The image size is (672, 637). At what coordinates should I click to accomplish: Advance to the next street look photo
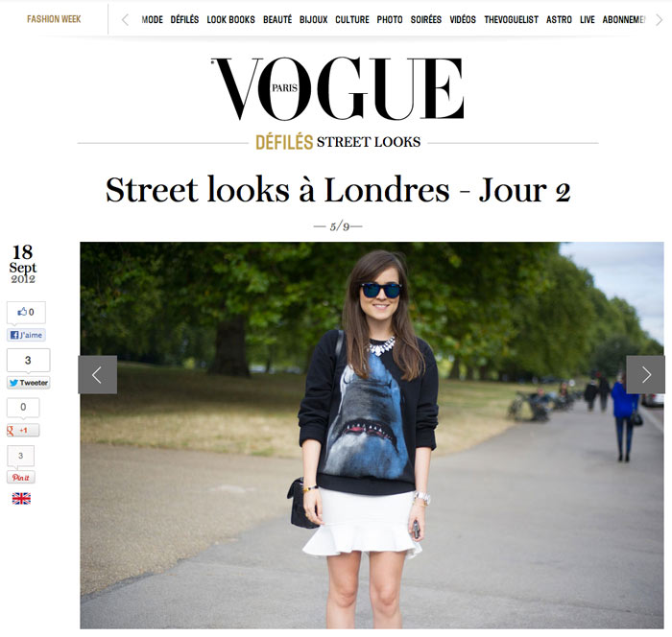coord(645,375)
